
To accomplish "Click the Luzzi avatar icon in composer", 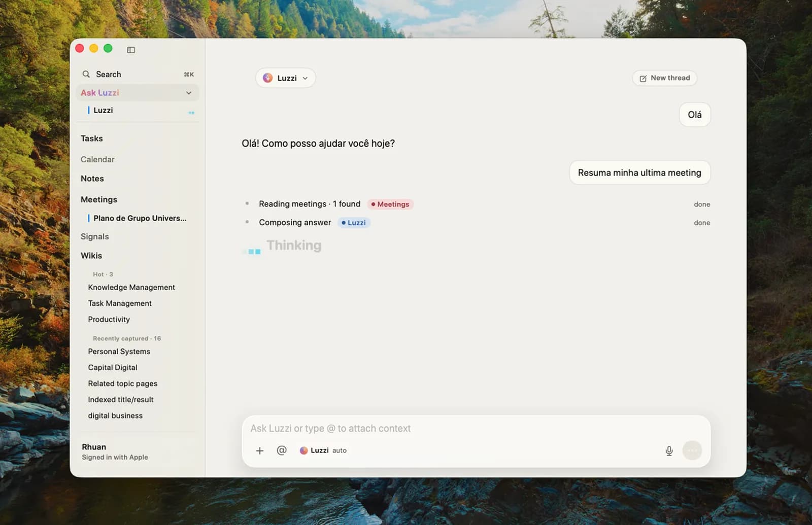I will pos(303,450).
